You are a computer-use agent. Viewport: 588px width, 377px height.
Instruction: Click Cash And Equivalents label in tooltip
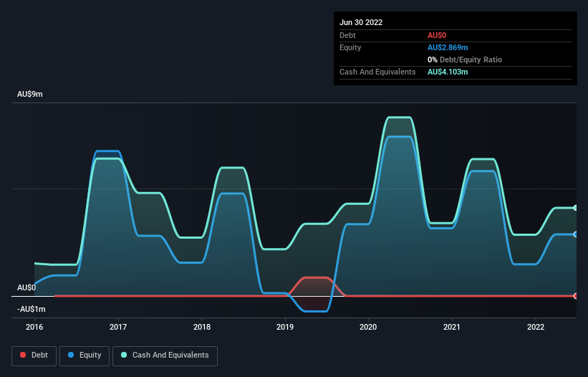(377, 72)
